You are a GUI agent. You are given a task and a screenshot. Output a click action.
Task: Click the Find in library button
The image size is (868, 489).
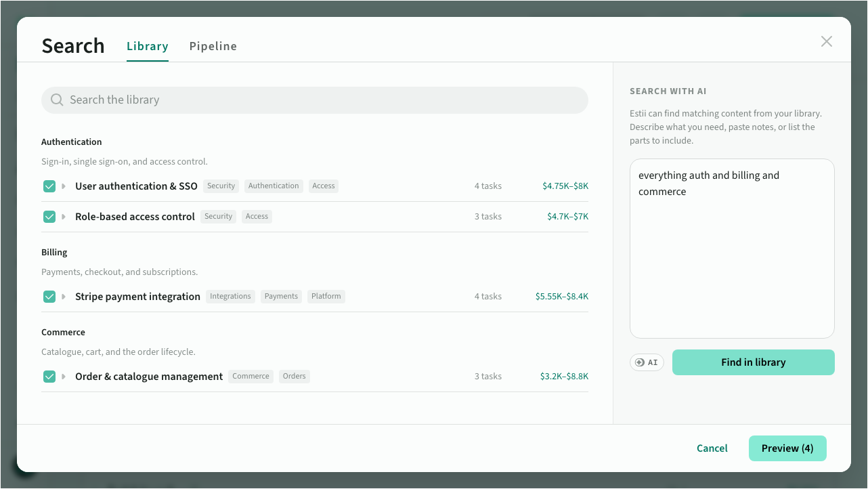pyautogui.click(x=754, y=362)
